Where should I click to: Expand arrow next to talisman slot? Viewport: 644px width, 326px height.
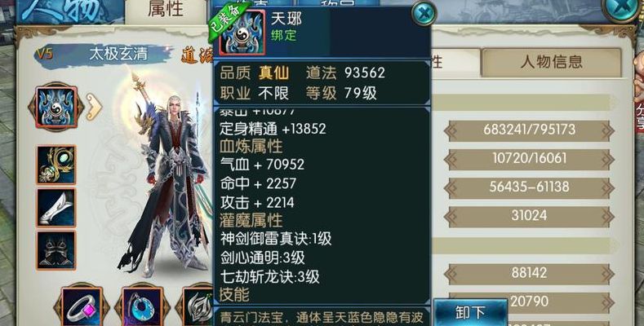point(94,107)
